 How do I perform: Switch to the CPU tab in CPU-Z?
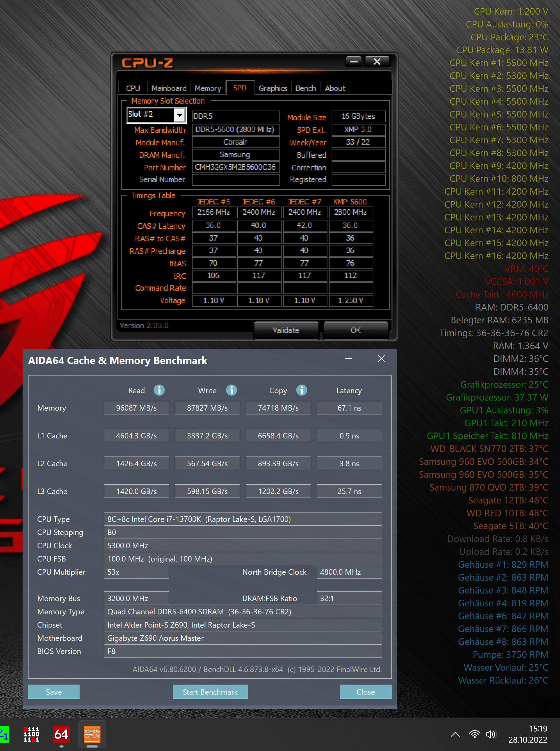[x=133, y=88]
